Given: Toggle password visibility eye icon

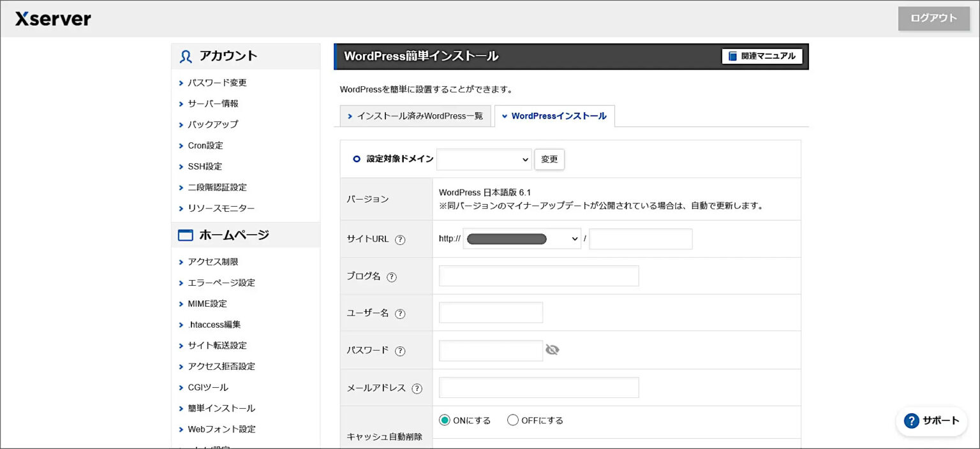Looking at the screenshot, I should click(x=553, y=350).
